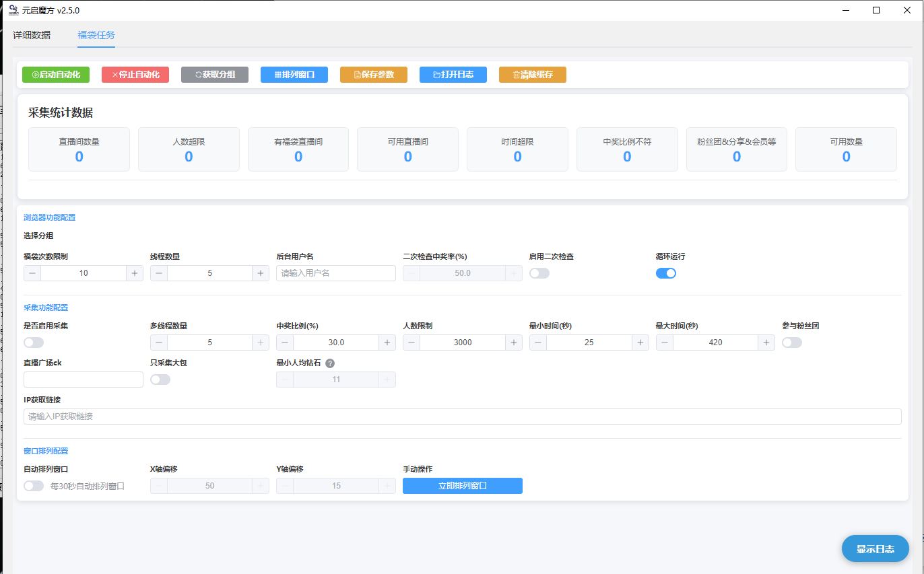The image size is (924, 574).
Task: Click 清除缓存 trash button
Action: [x=533, y=75]
